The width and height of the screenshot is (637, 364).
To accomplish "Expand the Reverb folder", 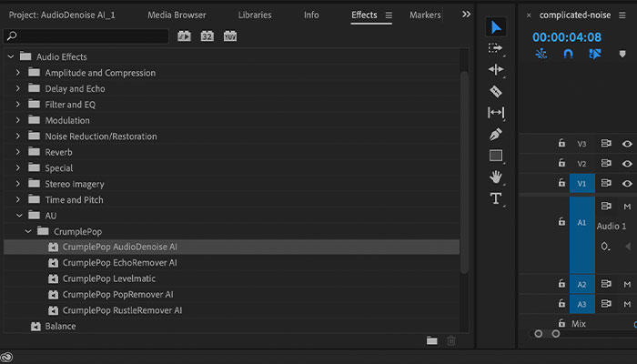I will 18,152.
